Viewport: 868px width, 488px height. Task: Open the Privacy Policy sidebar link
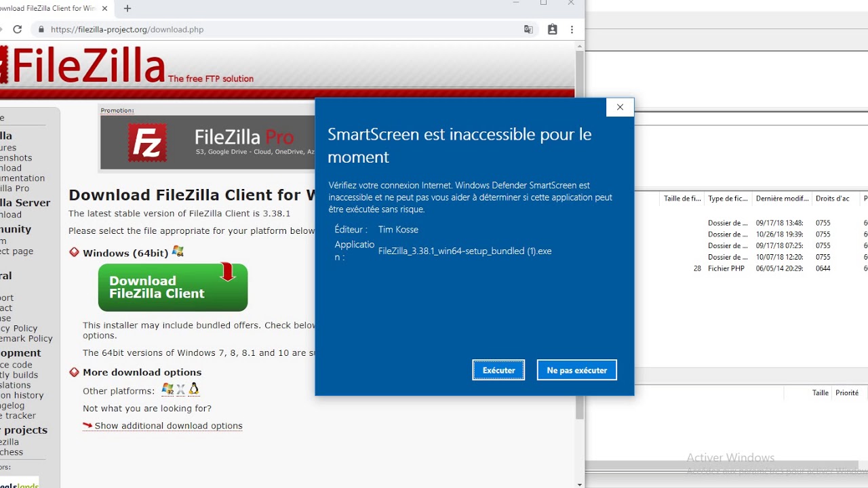pos(18,328)
